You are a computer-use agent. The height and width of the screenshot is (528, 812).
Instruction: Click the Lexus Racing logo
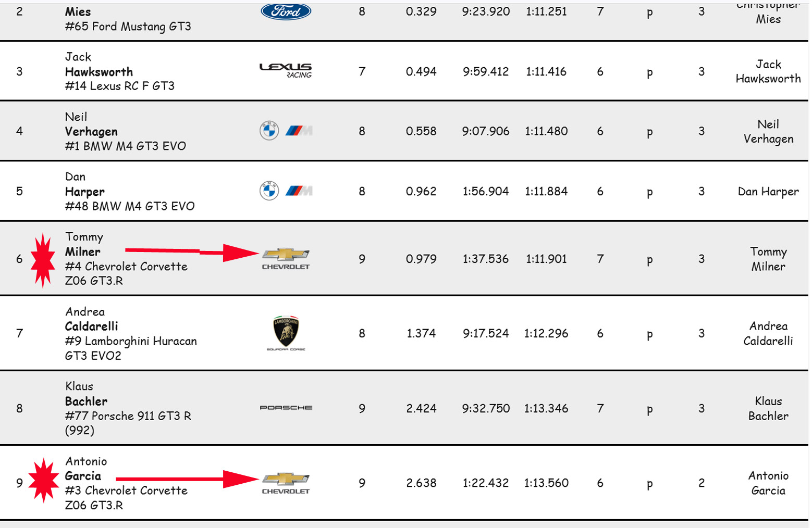[286, 70]
